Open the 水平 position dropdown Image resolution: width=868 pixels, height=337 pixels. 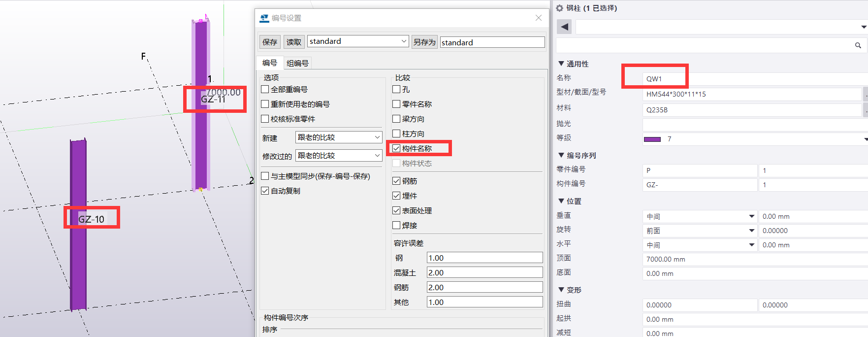click(x=752, y=245)
